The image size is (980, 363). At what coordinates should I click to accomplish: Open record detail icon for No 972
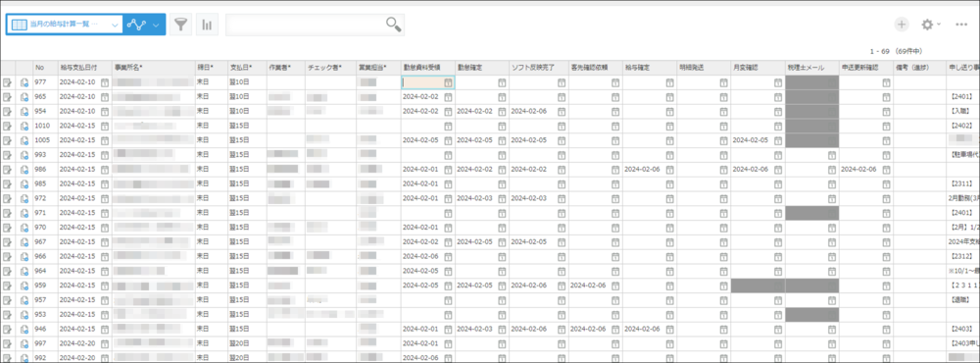pos(24,198)
